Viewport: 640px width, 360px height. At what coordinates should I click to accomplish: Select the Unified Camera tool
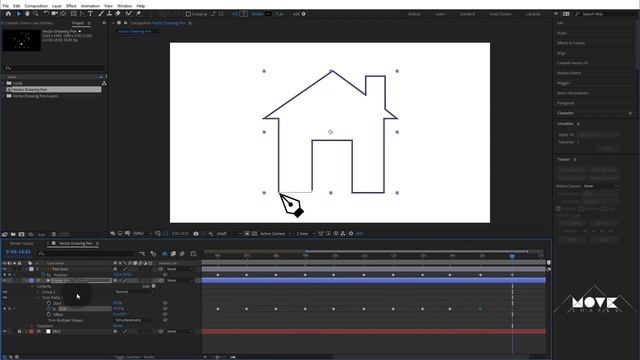coord(55,14)
